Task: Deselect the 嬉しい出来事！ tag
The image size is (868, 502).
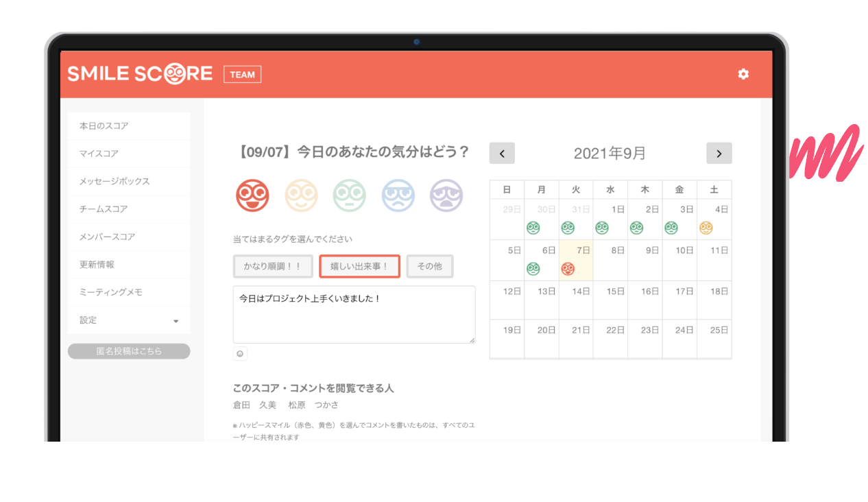Action: coord(359,266)
